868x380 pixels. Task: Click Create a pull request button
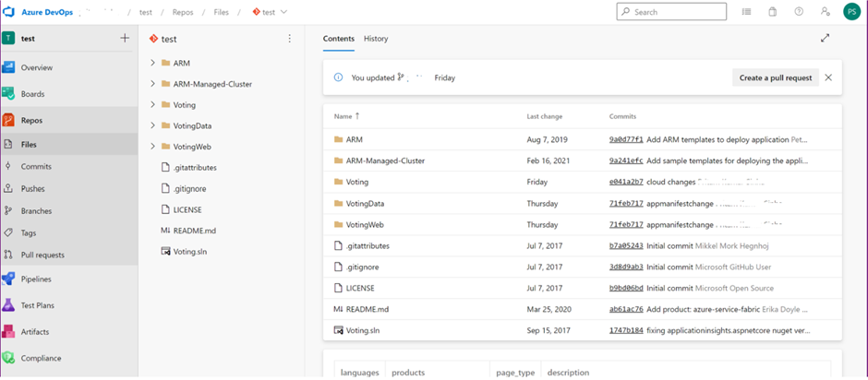[x=776, y=77]
